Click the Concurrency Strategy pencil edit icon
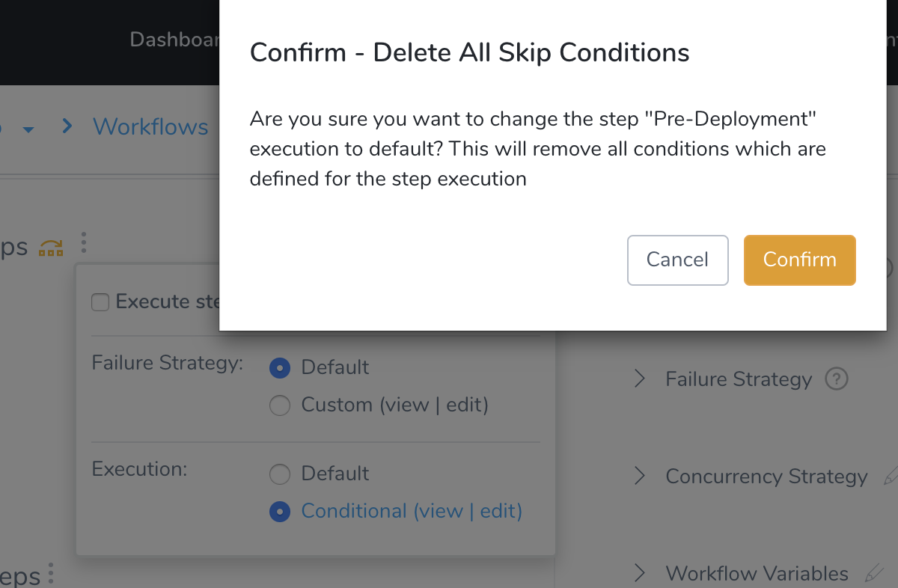Viewport: 898px width, 588px height. tap(891, 476)
